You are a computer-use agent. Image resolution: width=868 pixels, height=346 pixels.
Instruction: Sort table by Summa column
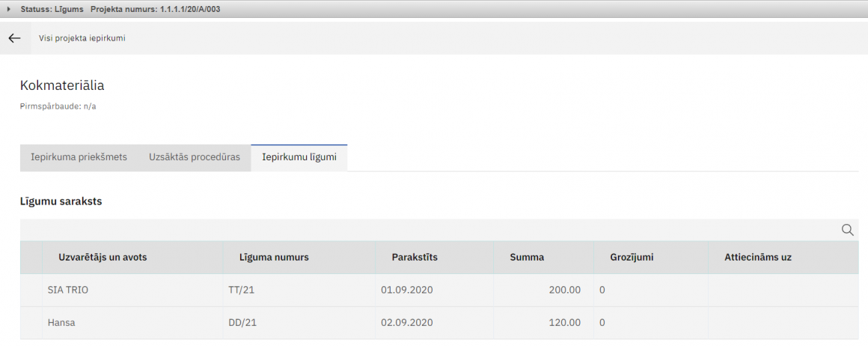point(527,257)
